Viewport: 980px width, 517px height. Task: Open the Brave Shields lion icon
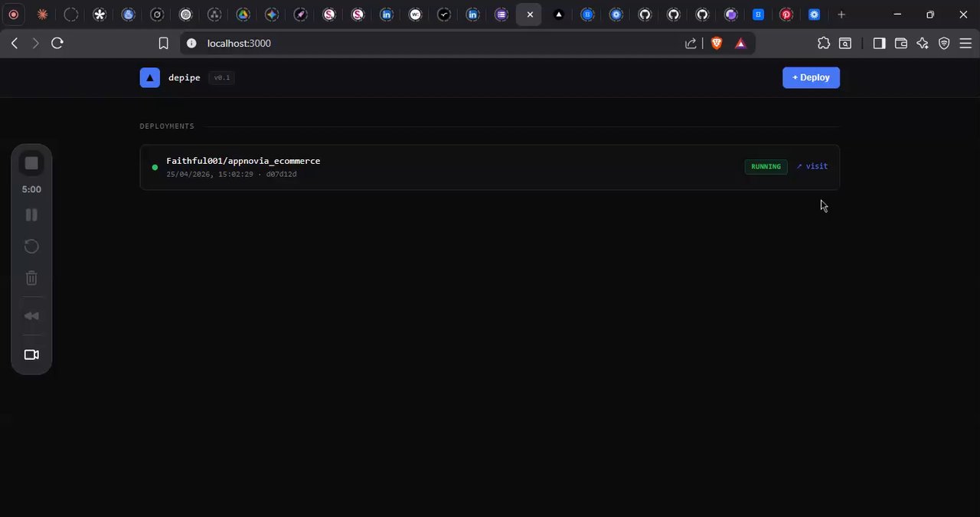(x=717, y=44)
